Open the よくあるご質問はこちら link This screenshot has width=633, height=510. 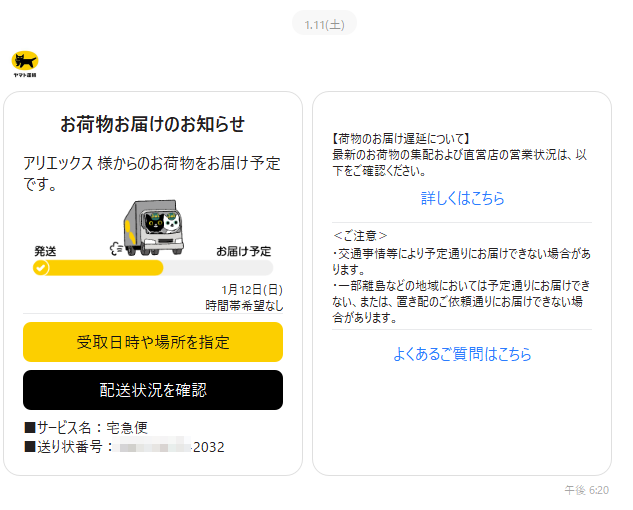[x=462, y=354]
